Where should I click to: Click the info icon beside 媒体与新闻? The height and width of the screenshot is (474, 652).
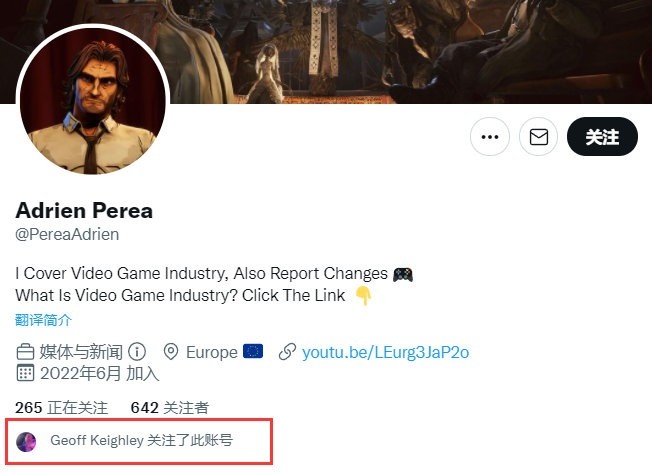(x=138, y=352)
